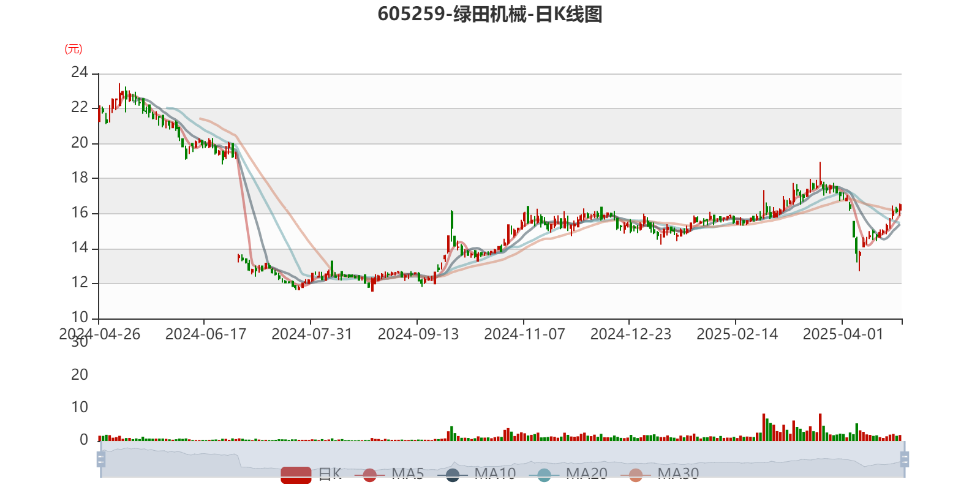
Task: Click the 2024-06-17 date axis label
Action: (205, 334)
